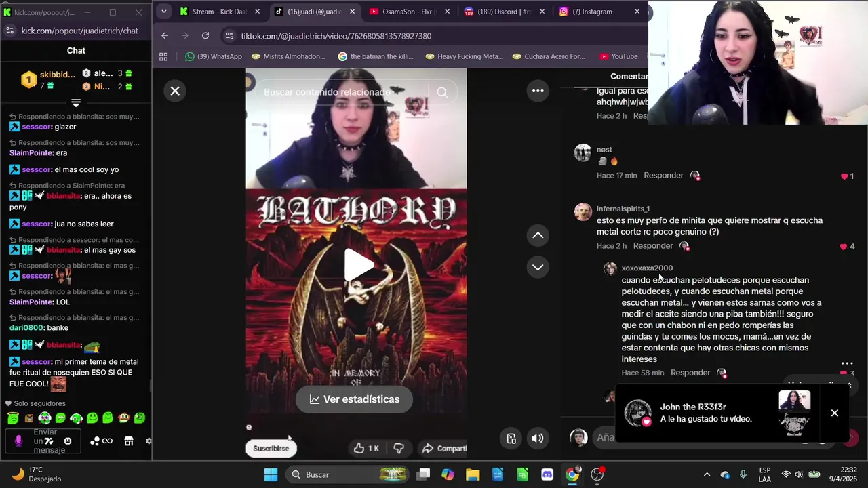Close the TikTok video viewer with X
This screenshot has height=488, width=868.
pyautogui.click(x=175, y=91)
